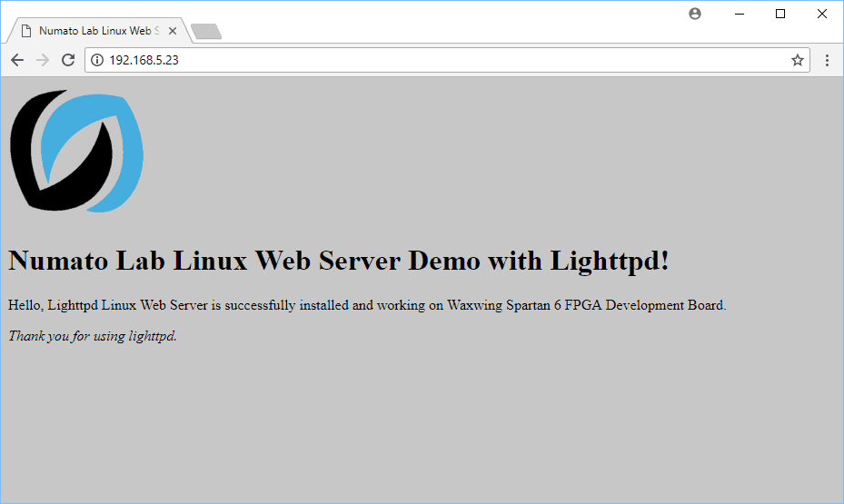
Task: Open a new tab with the new tab button
Action: (206, 32)
